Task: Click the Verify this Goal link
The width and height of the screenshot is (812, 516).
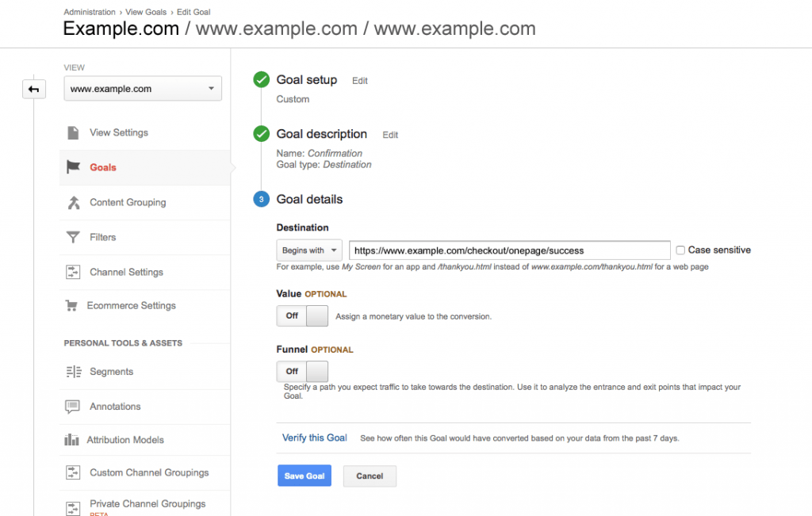Action: [x=314, y=438]
